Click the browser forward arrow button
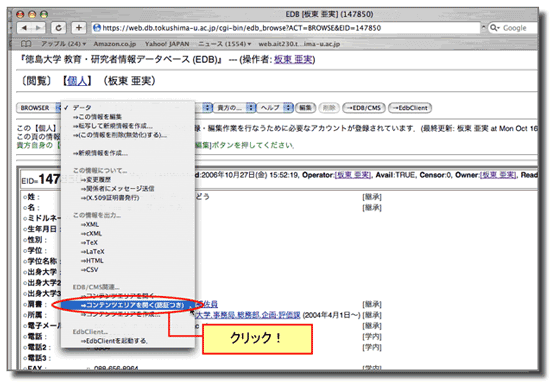The height and width of the screenshot is (382, 550). pyautogui.click(x=38, y=28)
